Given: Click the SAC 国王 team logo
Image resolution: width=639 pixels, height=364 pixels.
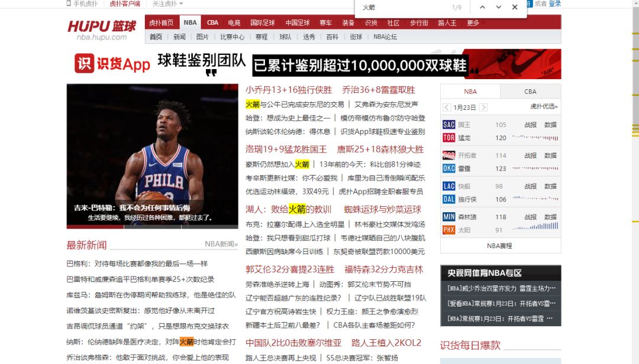Looking at the screenshot, I should click(x=448, y=125).
